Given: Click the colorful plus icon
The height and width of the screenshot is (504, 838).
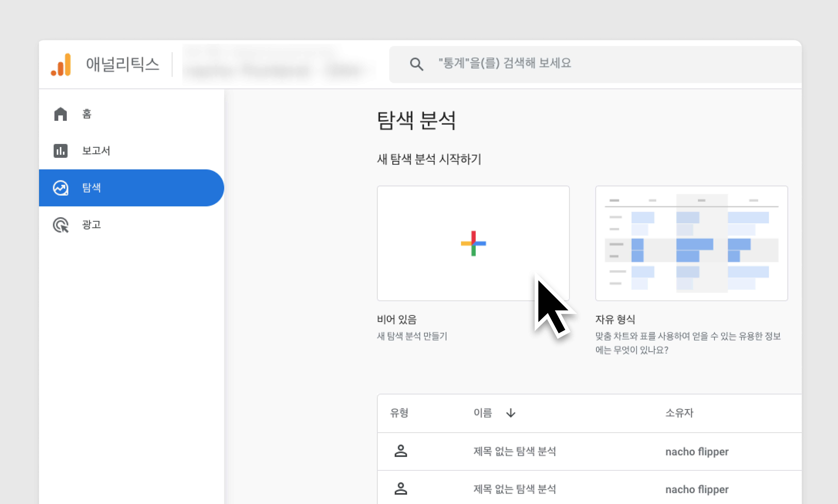Looking at the screenshot, I should click(473, 243).
